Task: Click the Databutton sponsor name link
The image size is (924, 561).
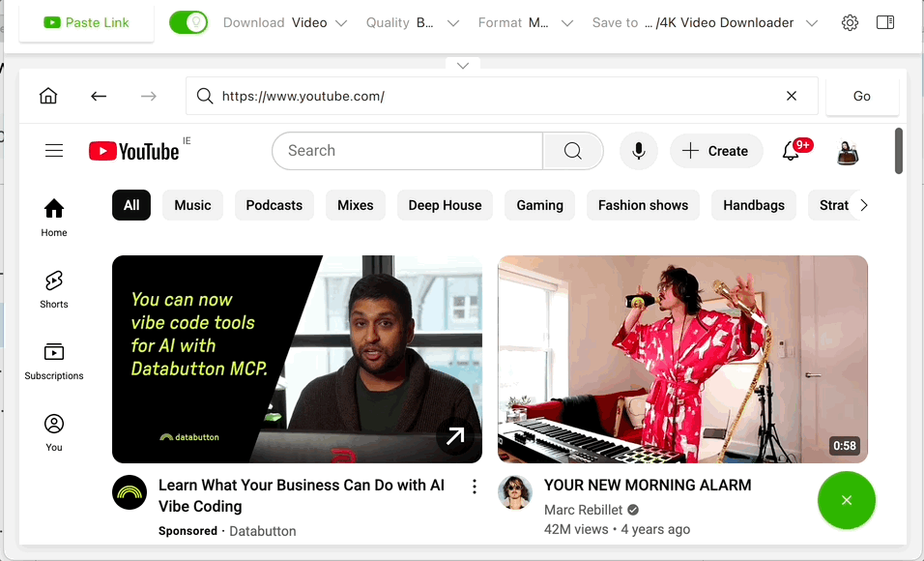Action: coord(262,531)
